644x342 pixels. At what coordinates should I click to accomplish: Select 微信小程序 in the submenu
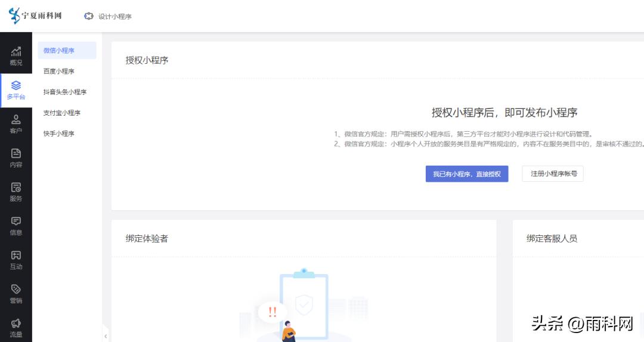[67, 51]
